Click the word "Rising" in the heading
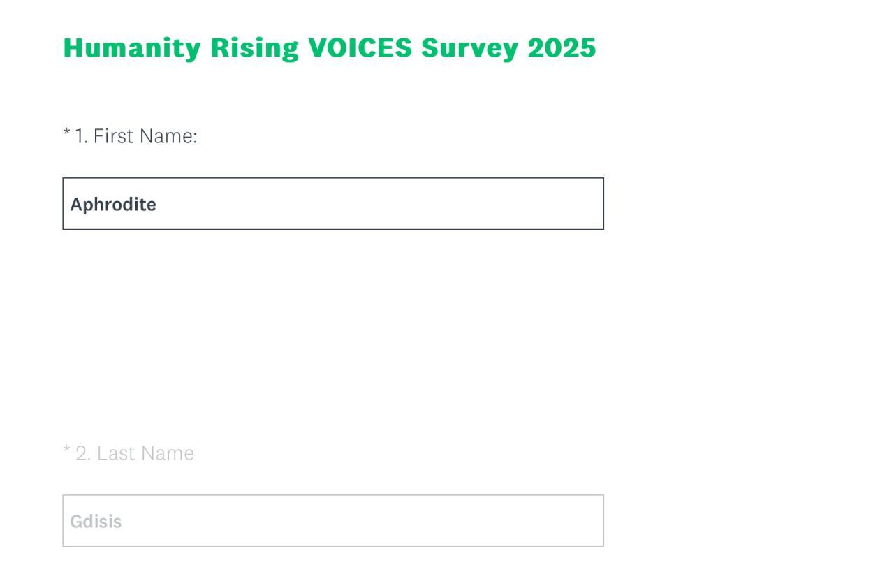 [x=255, y=48]
